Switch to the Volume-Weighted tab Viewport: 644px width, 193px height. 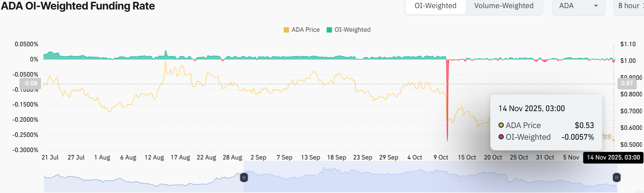point(504,6)
